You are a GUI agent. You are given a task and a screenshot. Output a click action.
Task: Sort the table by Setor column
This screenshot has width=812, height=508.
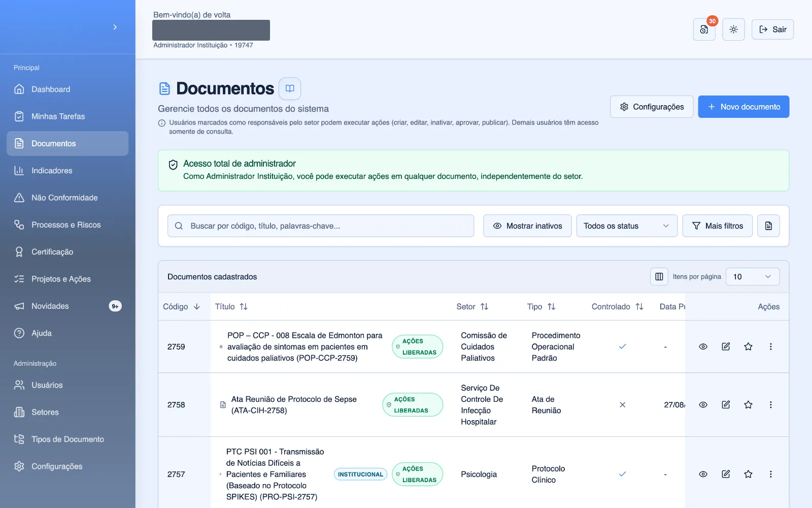(x=472, y=306)
